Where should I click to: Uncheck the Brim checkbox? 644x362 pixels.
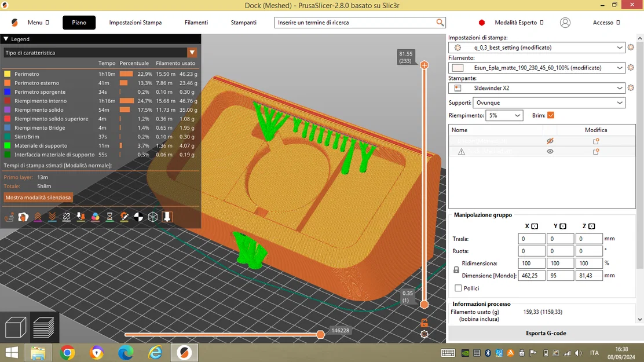click(x=551, y=115)
